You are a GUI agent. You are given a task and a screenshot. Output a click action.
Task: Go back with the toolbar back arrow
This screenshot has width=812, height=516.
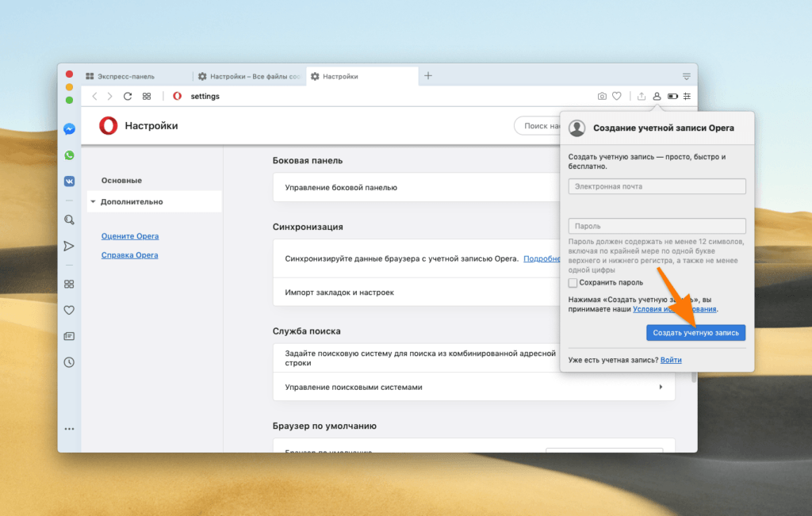[94, 96]
